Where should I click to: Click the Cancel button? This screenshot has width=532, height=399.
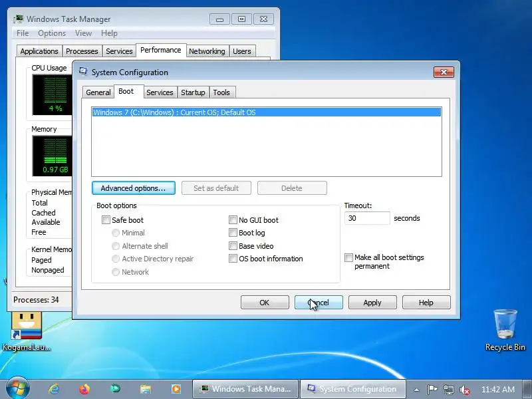(x=319, y=303)
